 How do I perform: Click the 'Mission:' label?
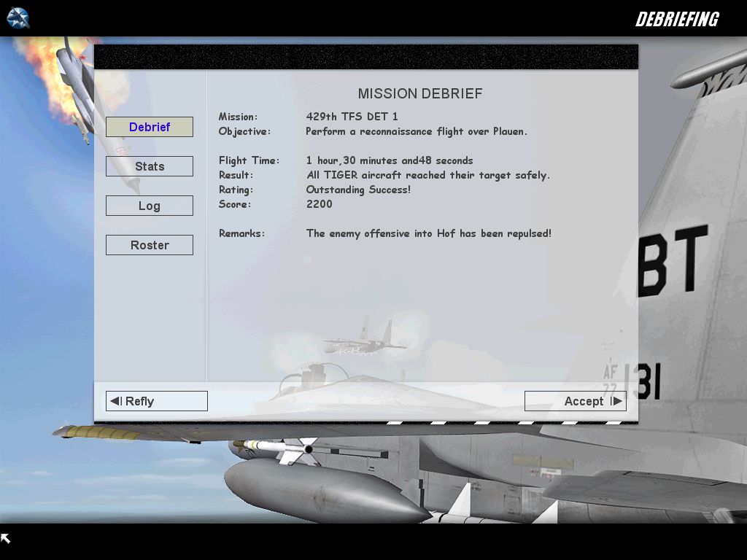[x=239, y=117]
